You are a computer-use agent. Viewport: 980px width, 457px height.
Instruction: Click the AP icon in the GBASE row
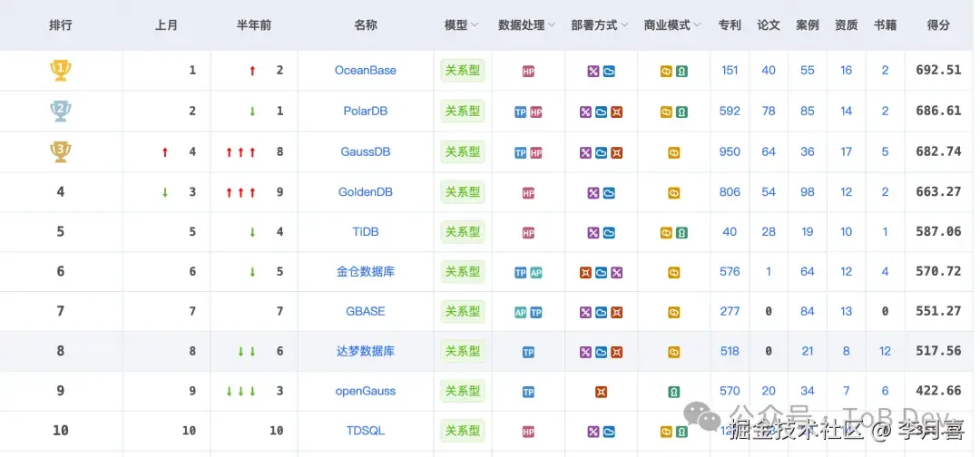coord(520,313)
